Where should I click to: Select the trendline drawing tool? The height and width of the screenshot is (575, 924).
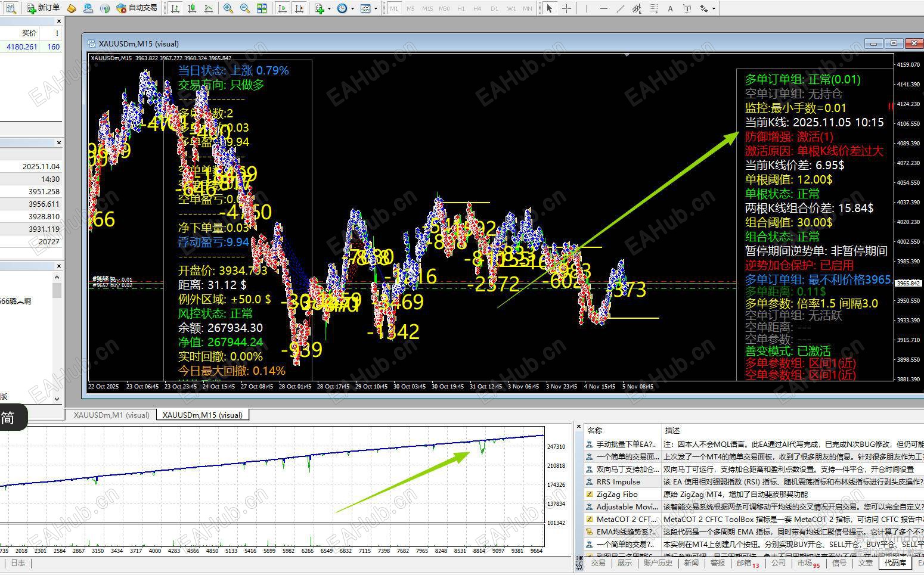pyautogui.click(x=621, y=8)
